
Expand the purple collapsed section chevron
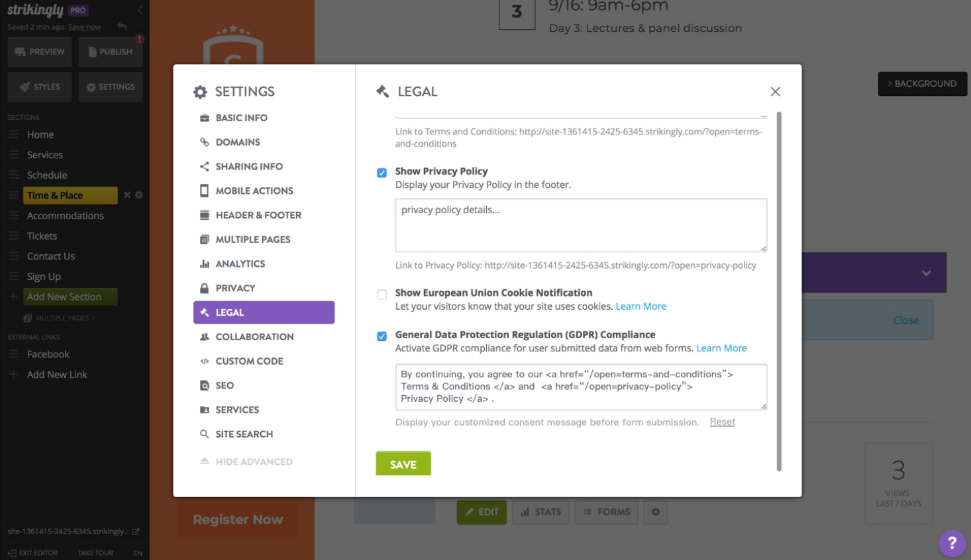(926, 271)
